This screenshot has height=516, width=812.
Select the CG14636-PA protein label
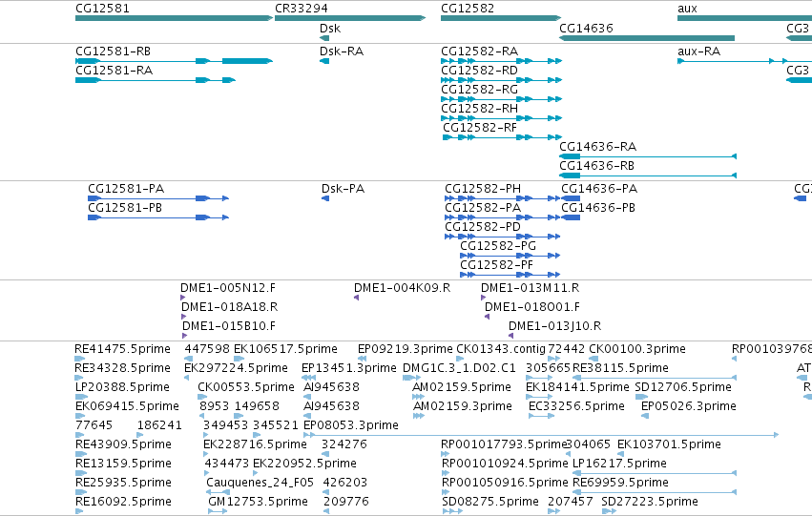click(599, 189)
